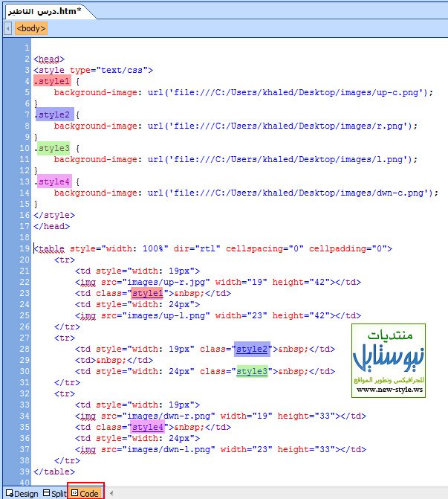Click the .style3 selector on line 10
448x499 pixels.
(x=53, y=148)
